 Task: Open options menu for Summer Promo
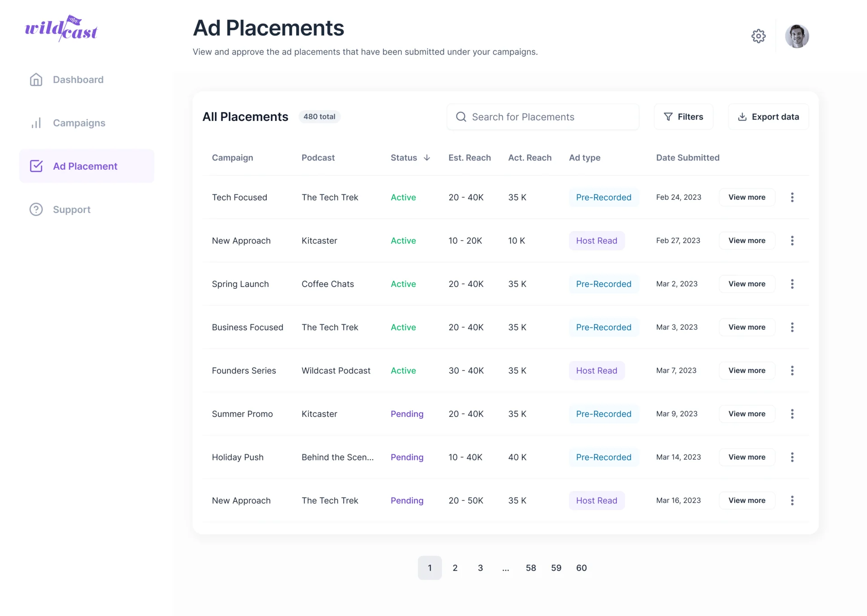[792, 414]
